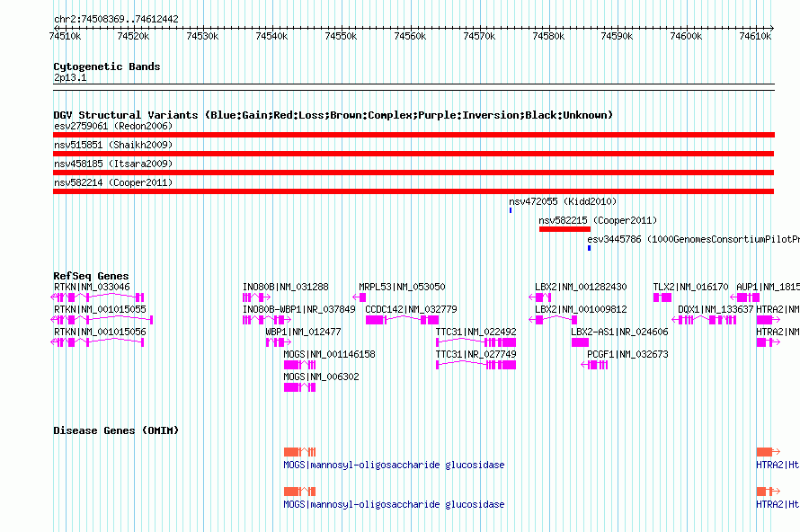Select the exon glyph under MOGS|NM_006302
The height and width of the screenshot is (532, 800).
(x=299, y=387)
